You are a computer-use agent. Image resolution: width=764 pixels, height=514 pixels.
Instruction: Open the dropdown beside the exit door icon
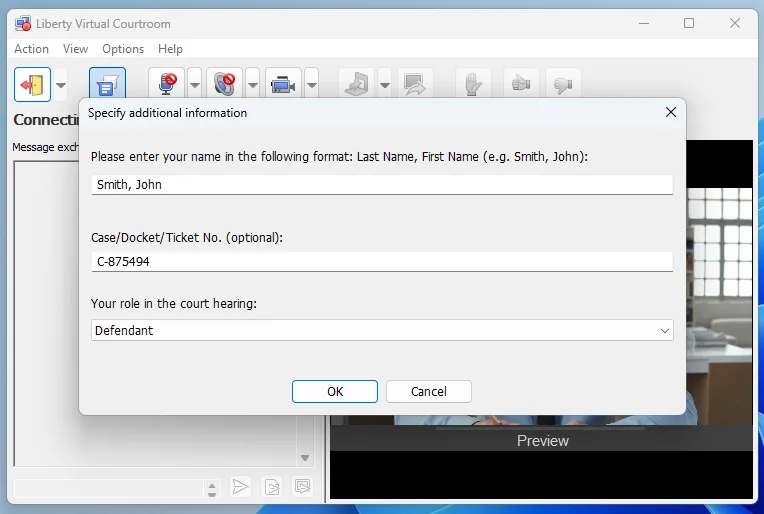pyautogui.click(x=61, y=85)
